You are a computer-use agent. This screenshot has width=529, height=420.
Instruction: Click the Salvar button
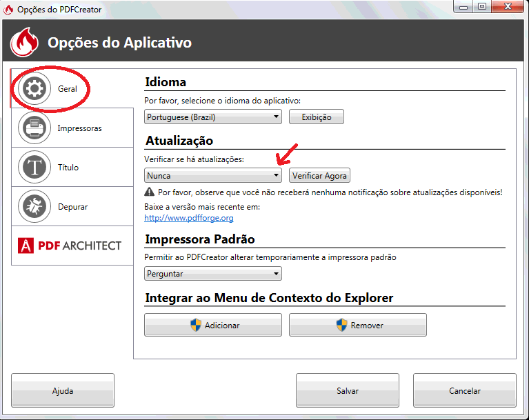pyautogui.click(x=348, y=390)
